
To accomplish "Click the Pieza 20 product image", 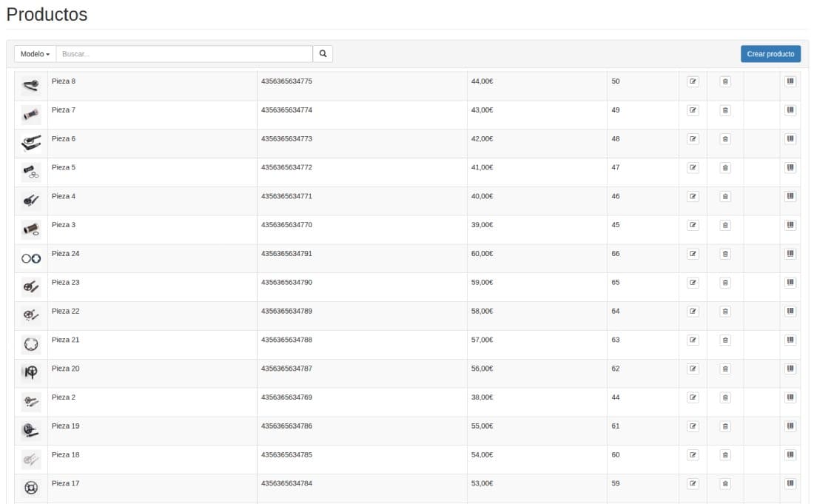I will pos(30,373).
